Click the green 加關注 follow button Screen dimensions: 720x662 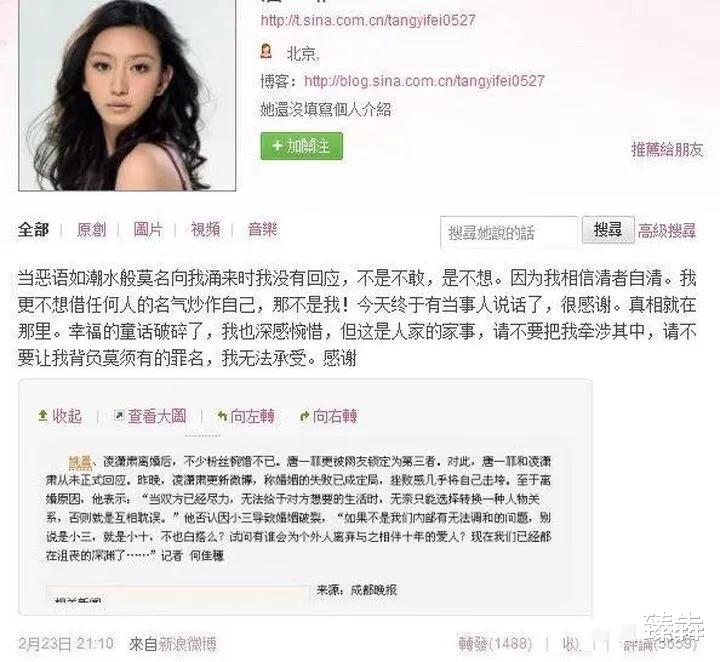pyautogui.click(x=302, y=146)
